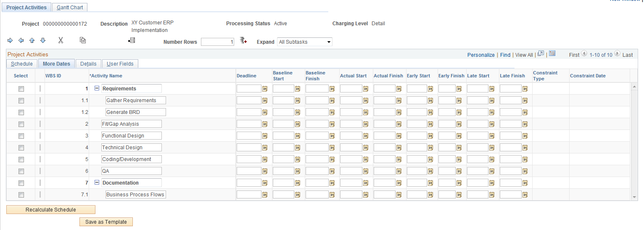Copy selected rows with copy icon

pyautogui.click(x=83, y=40)
